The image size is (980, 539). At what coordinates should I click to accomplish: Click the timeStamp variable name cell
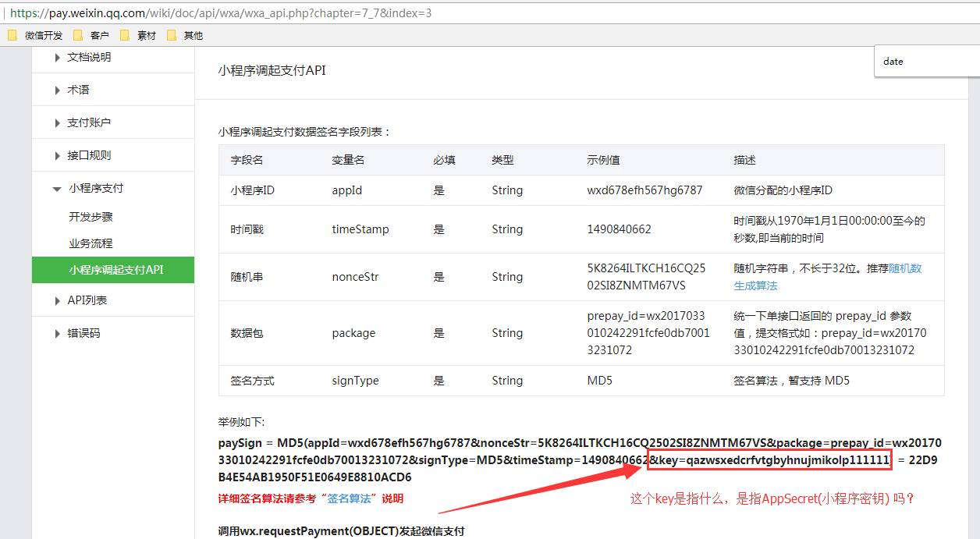[360, 229]
